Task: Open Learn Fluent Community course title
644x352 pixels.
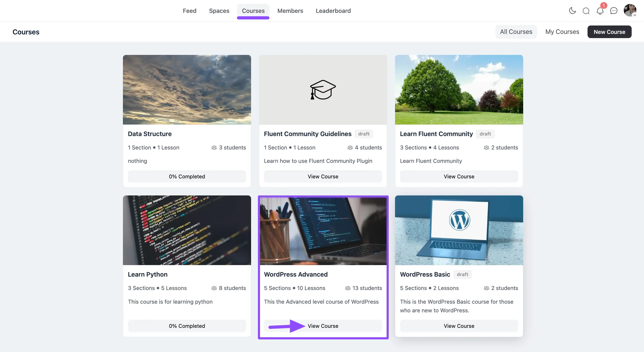Action: (x=436, y=134)
